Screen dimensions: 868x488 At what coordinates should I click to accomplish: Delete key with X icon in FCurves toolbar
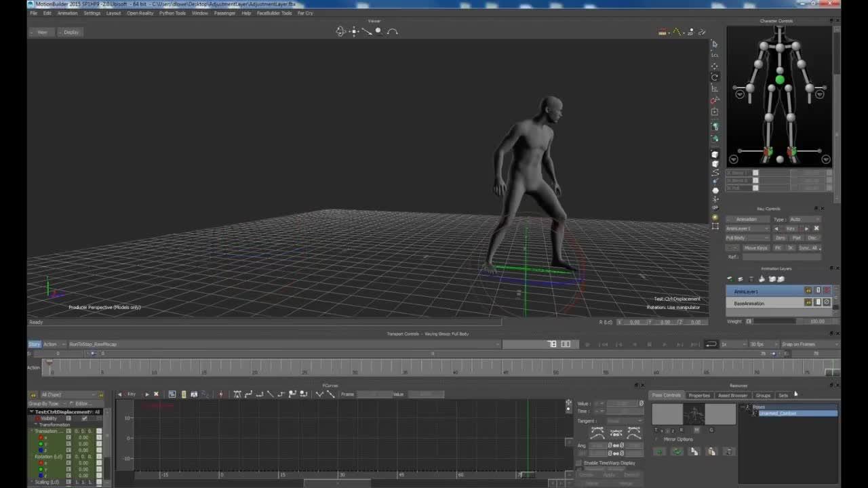[156, 394]
